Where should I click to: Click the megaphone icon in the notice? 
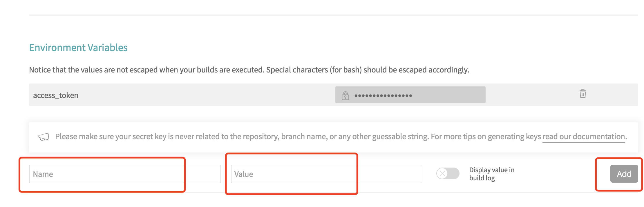pyautogui.click(x=44, y=137)
